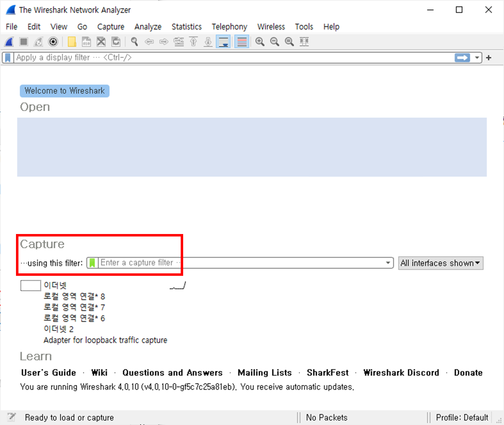Open the Edit menu
The width and height of the screenshot is (504, 425).
(x=34, y=27)
